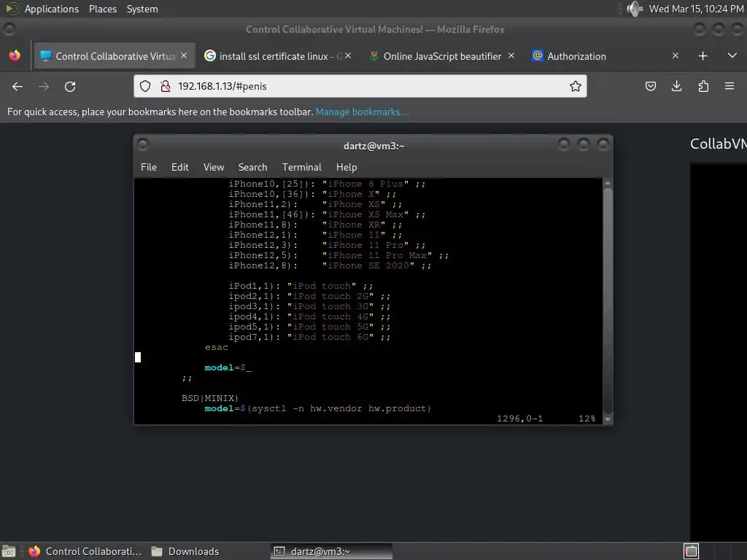Open the terminal Edit menu
Image resolution: width=747 pixels, height=560 pixels.
[x=180, y=167]
